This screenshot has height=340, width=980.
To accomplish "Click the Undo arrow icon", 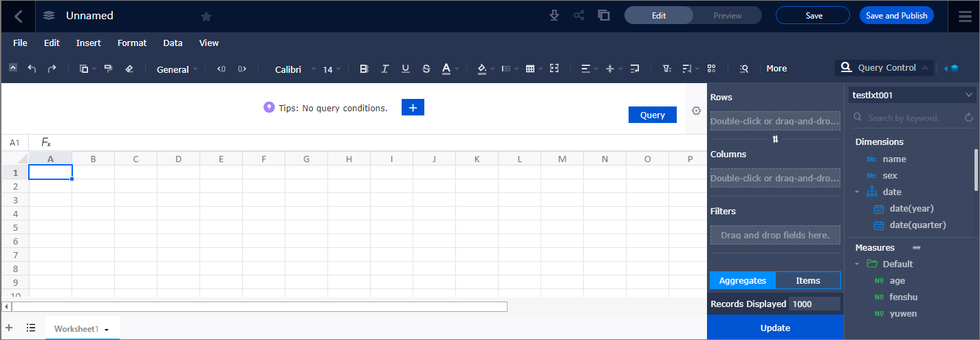I will click(32, 69).
